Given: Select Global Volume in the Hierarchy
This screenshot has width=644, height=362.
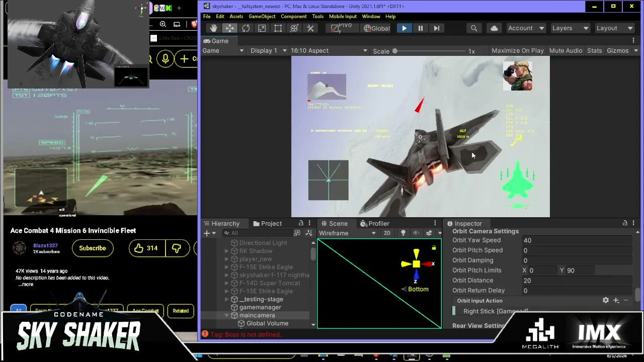Looking at the screenshot, I should point(267,323).
